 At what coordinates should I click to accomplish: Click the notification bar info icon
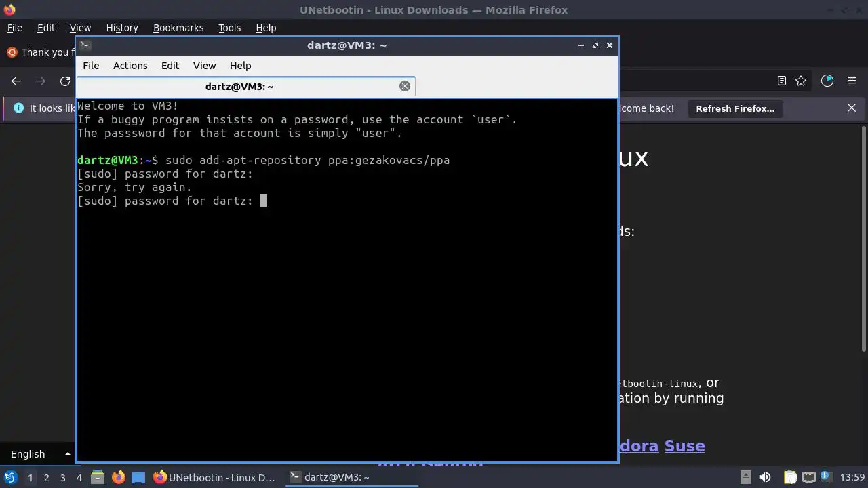(x=18, y=108)
